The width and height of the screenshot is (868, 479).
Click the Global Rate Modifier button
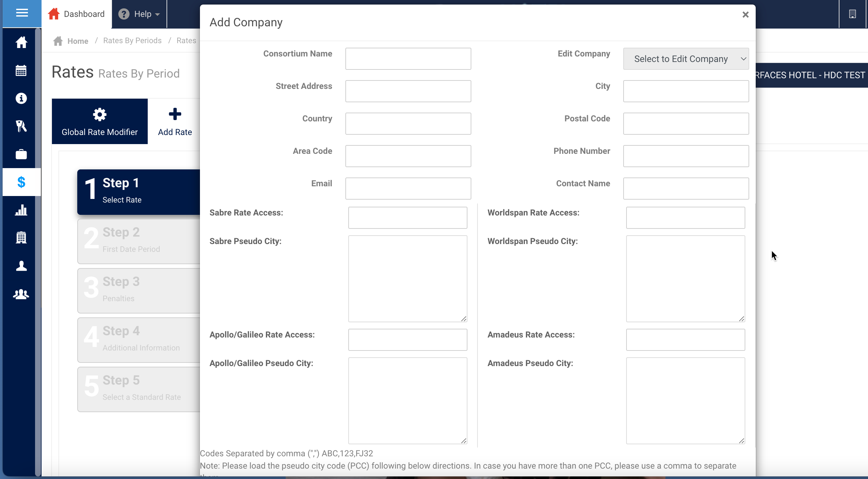[100, 122]
